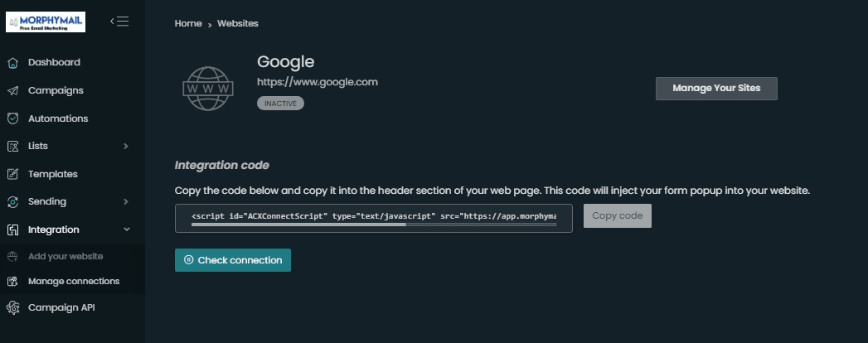
Task: Collapse the Integration menu chevron
Action: tap(126, 229)
